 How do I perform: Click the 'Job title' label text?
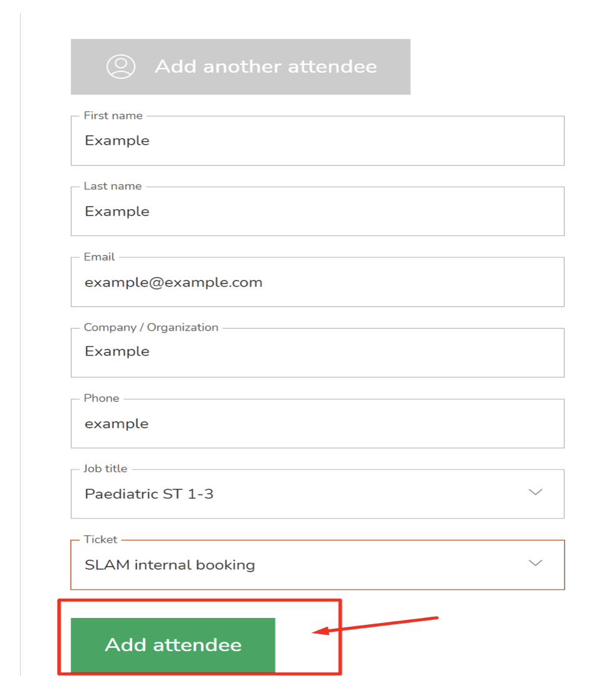(x=105, y=468)
